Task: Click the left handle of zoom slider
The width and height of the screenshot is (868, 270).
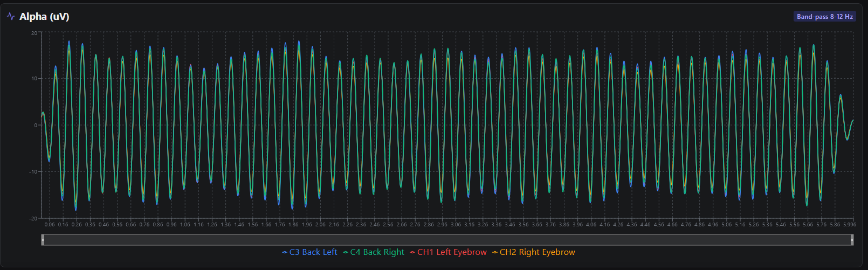Action: [x=43, y=240]
